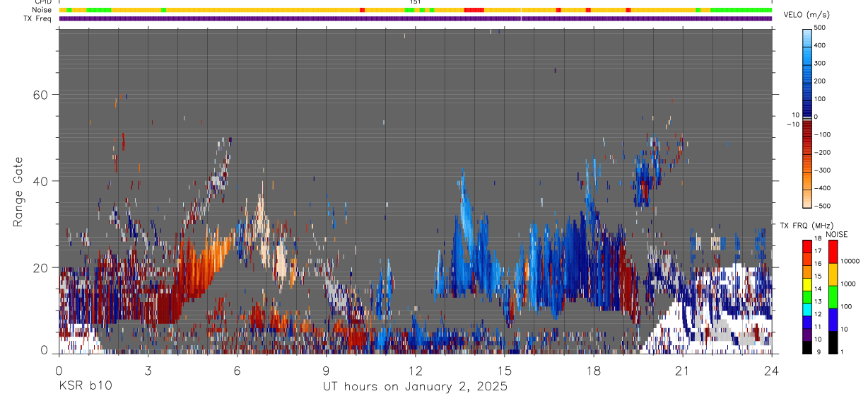
Task: Click the UT hours date axis title
Action: (415, 386)
